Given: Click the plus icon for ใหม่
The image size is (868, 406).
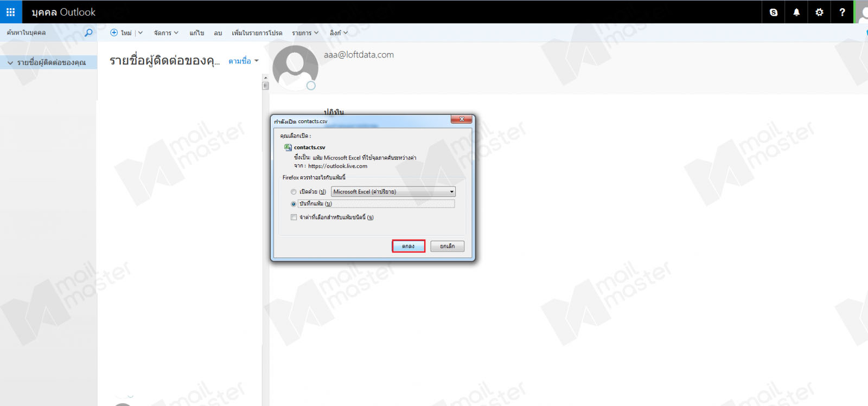Looking at the screenshot, I should coord(114,33).
